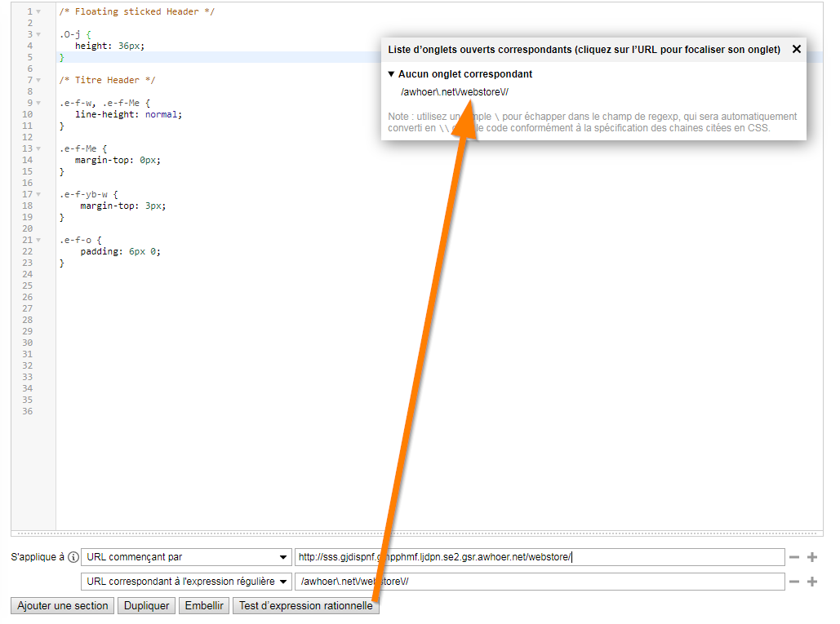Collapse the code block starting at line 3

pyautogui.click(x=40, y=34)
